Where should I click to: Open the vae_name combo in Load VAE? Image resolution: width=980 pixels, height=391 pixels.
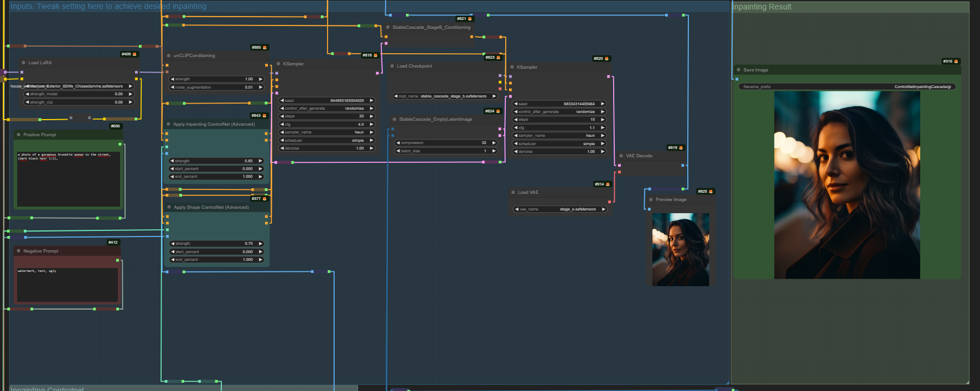(560, 209)
